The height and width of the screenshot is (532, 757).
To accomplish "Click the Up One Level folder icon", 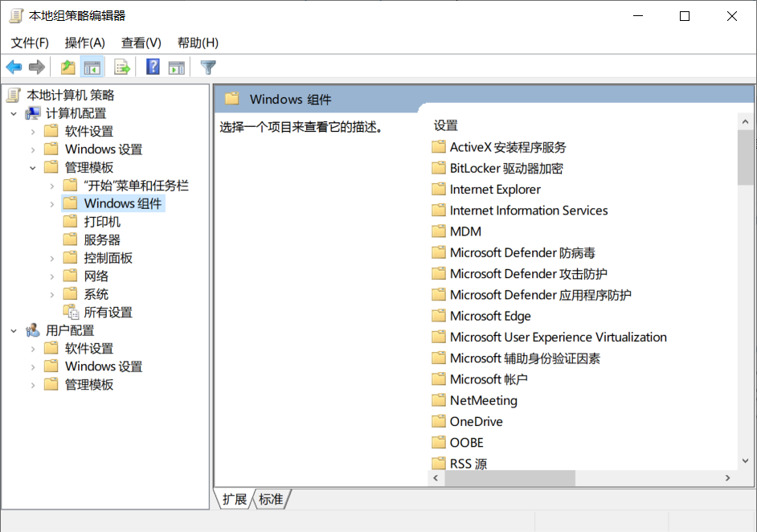I will 68,68.
